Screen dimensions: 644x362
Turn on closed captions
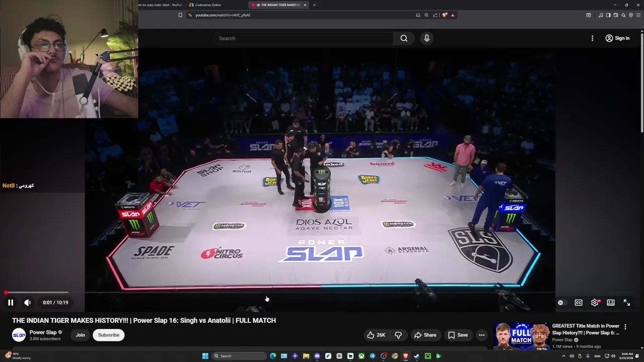point(579,303)
